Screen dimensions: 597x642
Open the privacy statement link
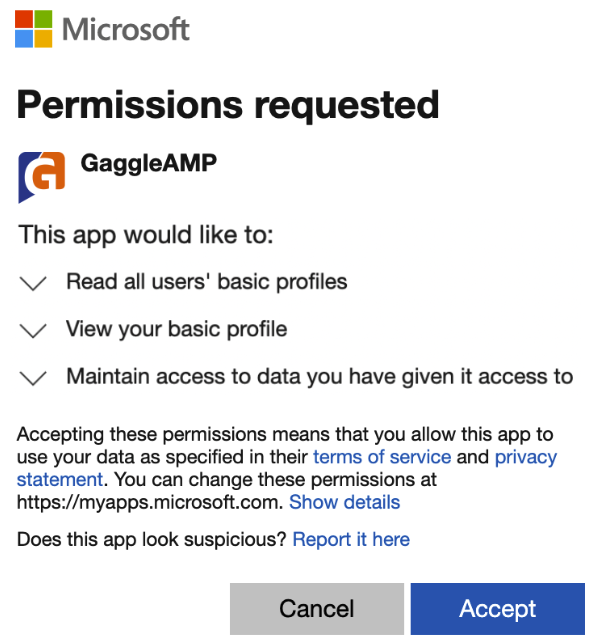coord(526,457)
